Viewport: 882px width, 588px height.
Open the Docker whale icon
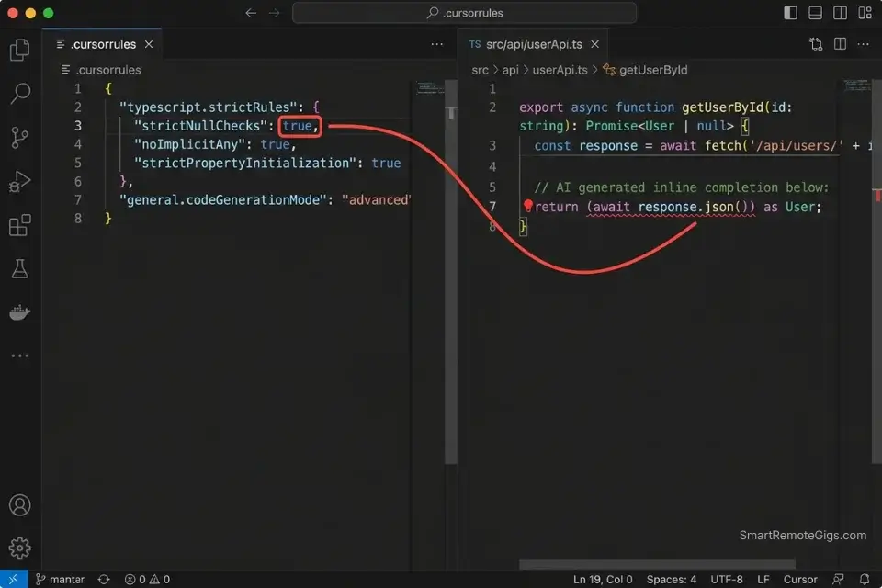(x=20, y=311)
